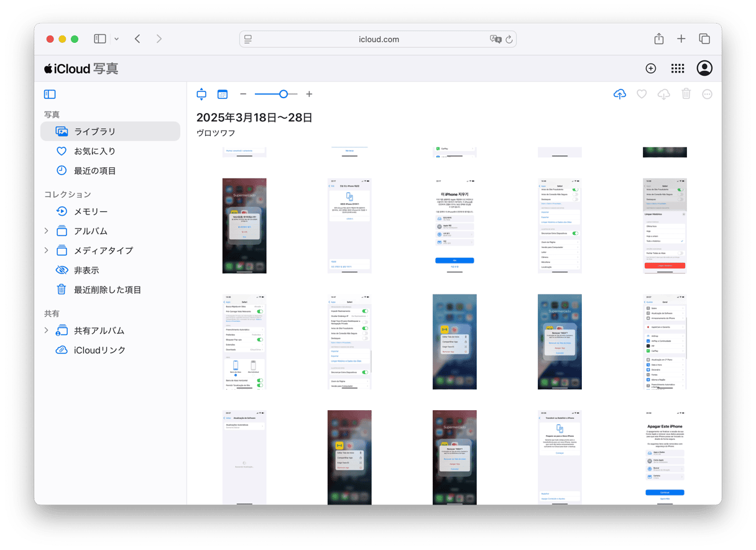Click the heart favorite icon in toolbar
The height and width of the screenshot is (550, 756).
click(x=642, y=94)
